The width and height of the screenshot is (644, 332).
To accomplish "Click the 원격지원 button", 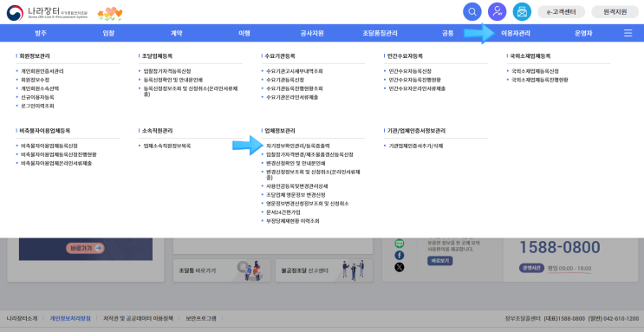I will 615,12.
